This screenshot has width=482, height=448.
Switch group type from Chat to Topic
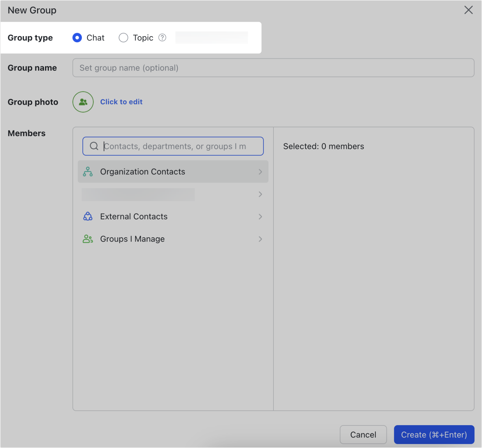tap(123, 37)
